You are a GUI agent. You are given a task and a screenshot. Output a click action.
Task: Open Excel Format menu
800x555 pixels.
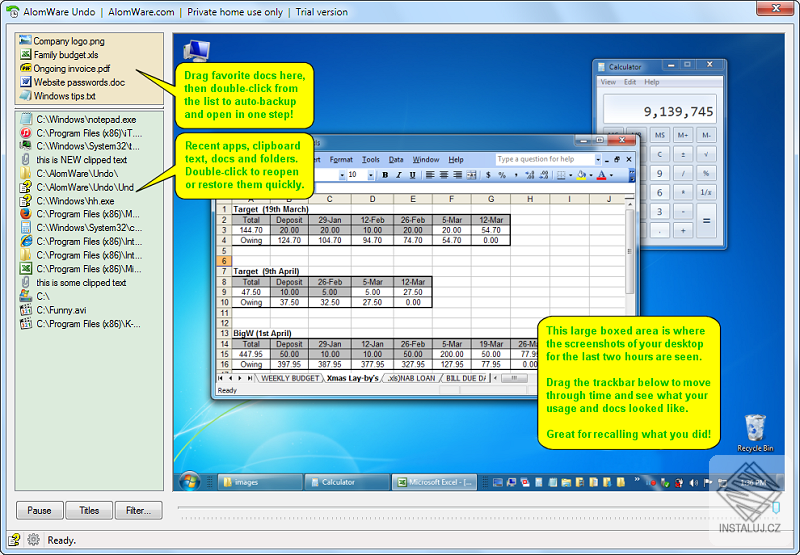click(x=341, y=160)
